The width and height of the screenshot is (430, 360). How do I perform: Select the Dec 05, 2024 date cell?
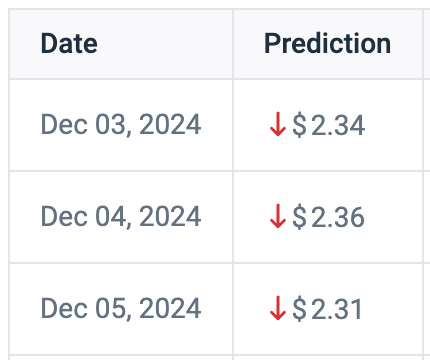click(x=121, y=308)
